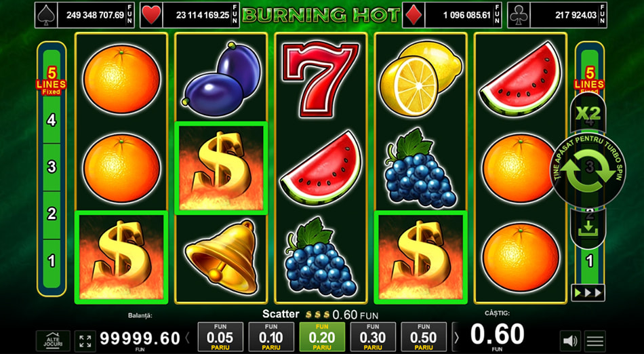The width and height of the screenshot is (644, 354).
Task: Show more bet options with right chevron
Action: pyautogui.click(x=456, y=338)
